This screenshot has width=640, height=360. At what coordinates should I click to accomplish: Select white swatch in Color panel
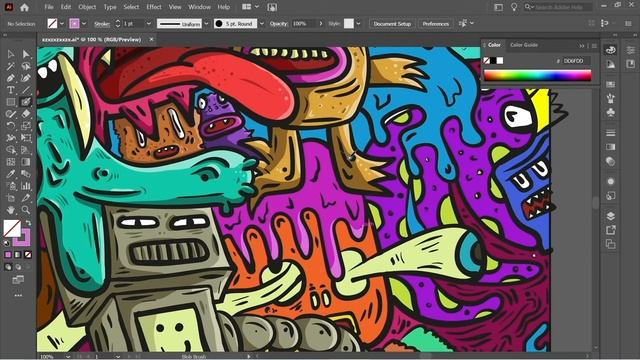[x=500, y=61]
